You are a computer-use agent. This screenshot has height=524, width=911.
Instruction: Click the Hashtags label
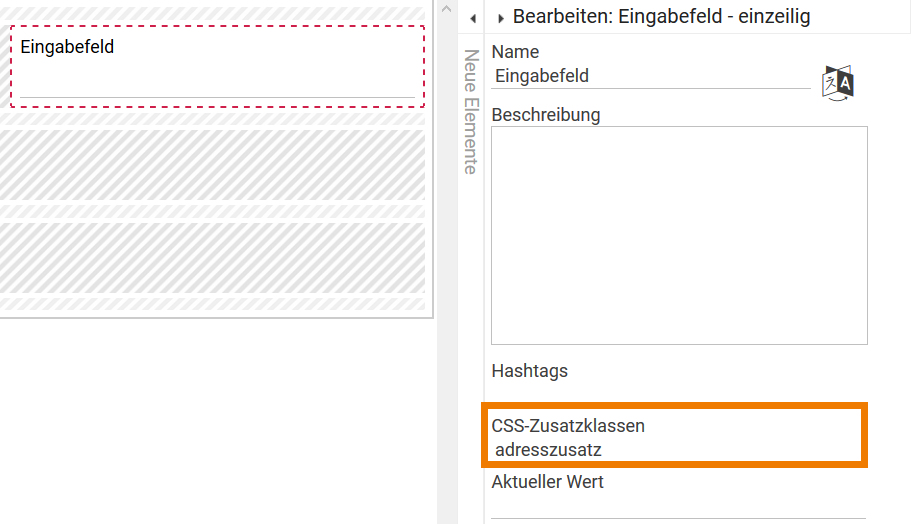(529, 371)
